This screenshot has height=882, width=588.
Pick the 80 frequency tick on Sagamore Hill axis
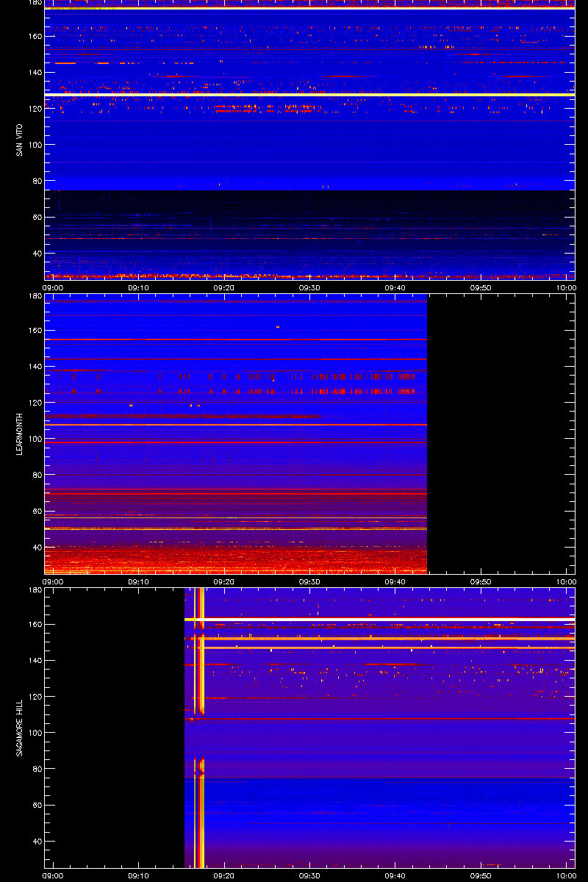coord(37,769)
